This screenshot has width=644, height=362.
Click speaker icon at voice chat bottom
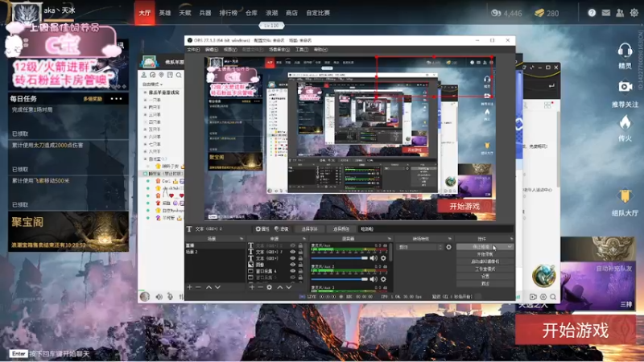(159, 296)
